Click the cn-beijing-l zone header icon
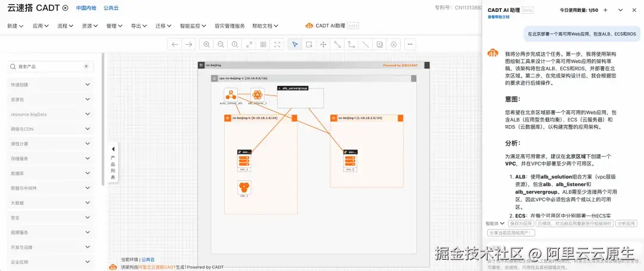Viewport: 644px width, 271px height. click(333, 118)
